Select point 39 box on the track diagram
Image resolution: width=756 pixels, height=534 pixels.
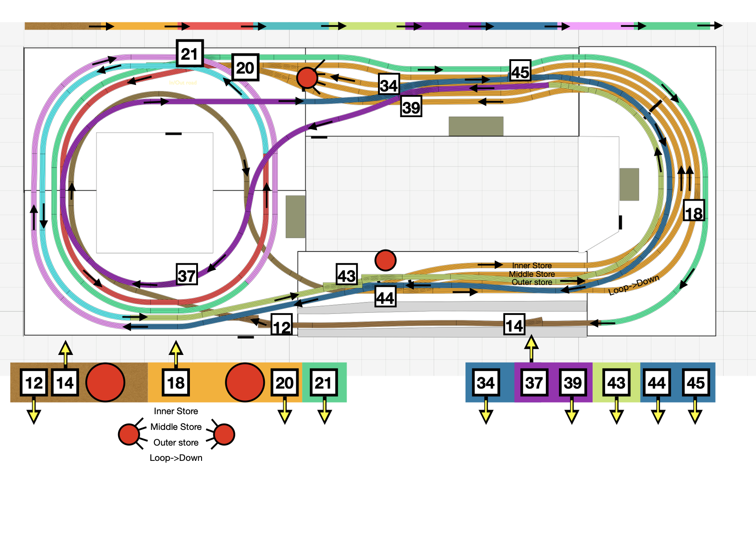[x=411, y=107]
